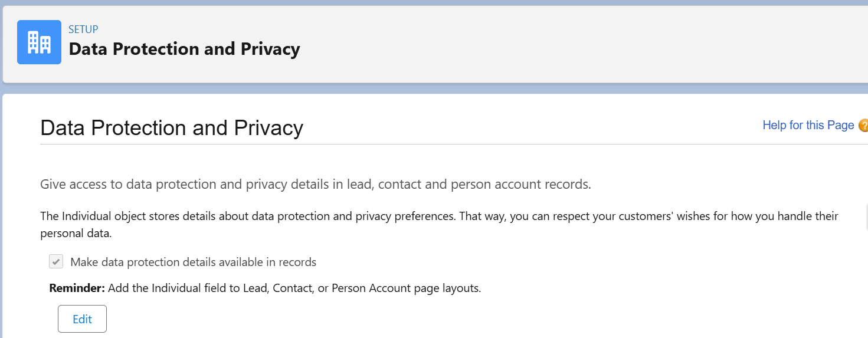Click the Edit button
868x338 pixels.
tap(82, 319)
